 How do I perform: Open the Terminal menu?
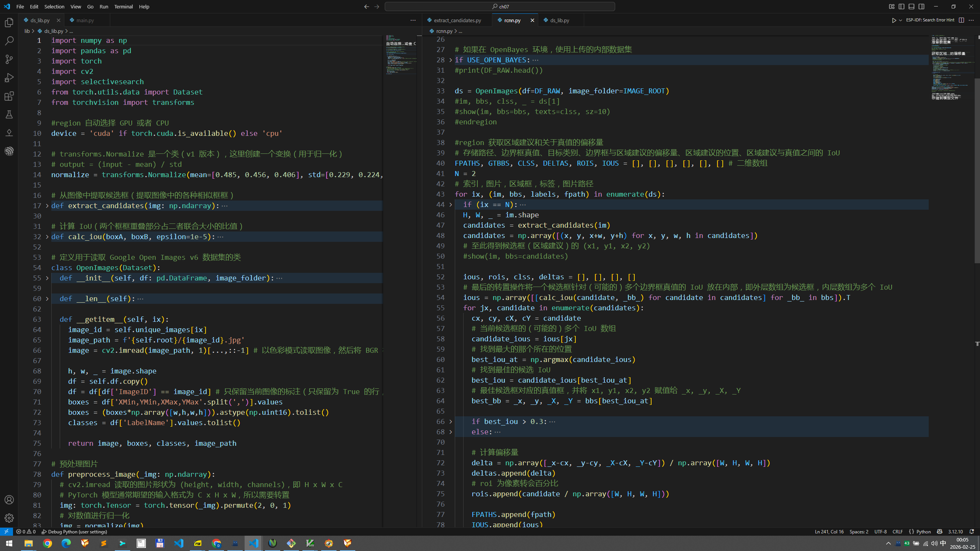[x=123, y=7]
